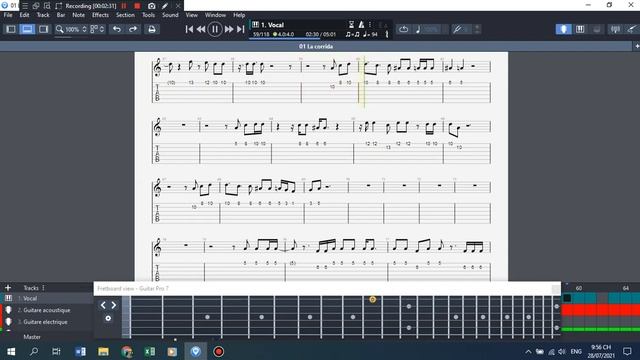Show the keyboard view panel
The image size is (640, 360).
click(x=580, y=29)
